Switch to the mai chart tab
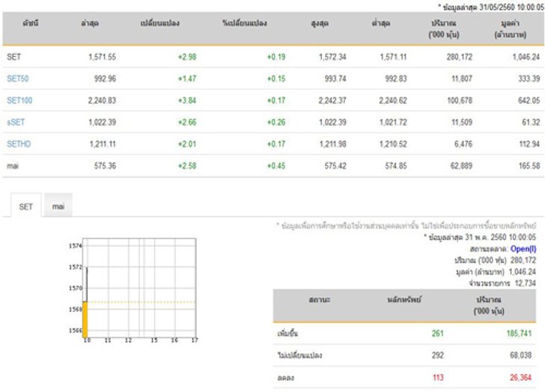Image resolution: width=545 pixels, height=392 pixels. 58,206
